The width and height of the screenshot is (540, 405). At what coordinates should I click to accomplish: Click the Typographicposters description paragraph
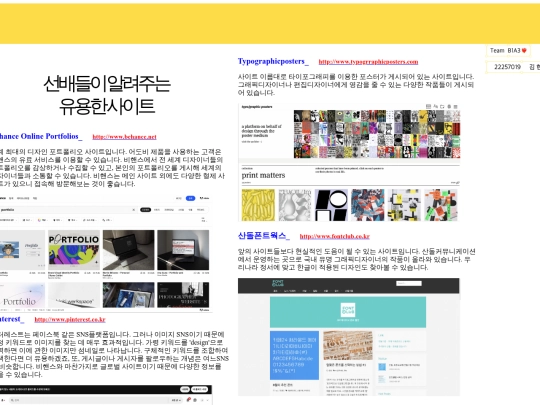[x=356, y=85]
